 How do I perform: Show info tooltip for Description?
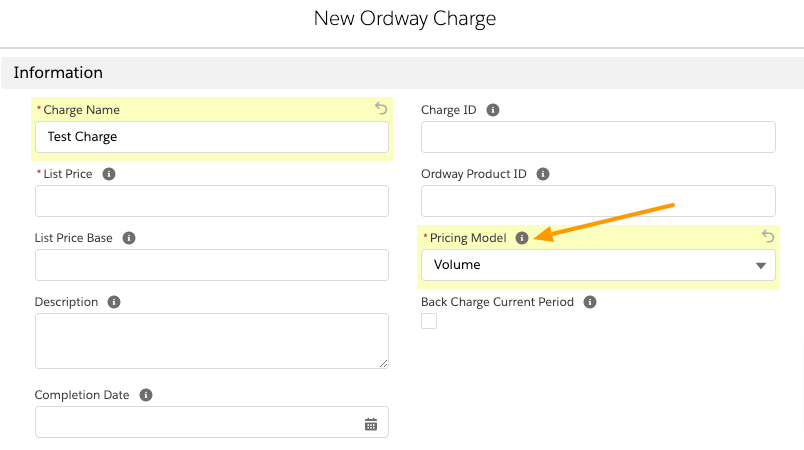click(x=114, y=302)
